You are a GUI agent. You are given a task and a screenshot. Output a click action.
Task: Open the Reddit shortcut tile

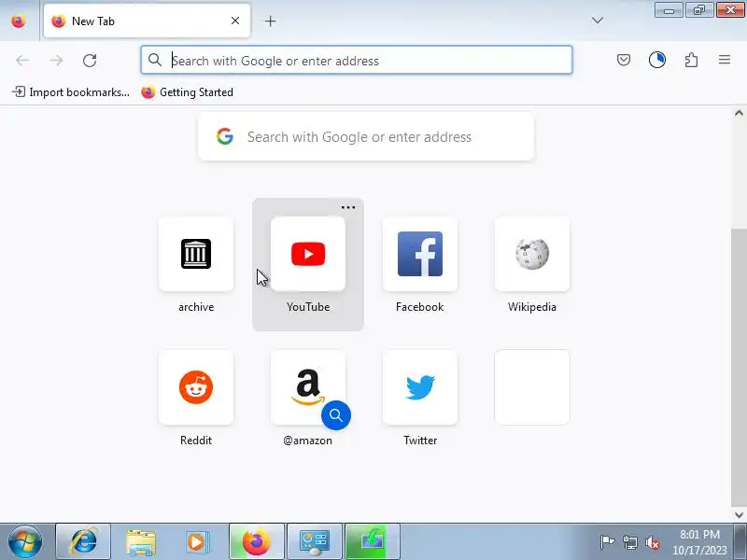196,387
